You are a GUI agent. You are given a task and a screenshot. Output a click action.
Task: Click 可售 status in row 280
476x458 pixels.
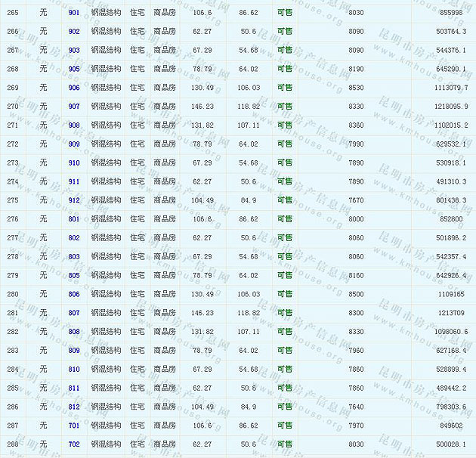(x=285, y=294)
